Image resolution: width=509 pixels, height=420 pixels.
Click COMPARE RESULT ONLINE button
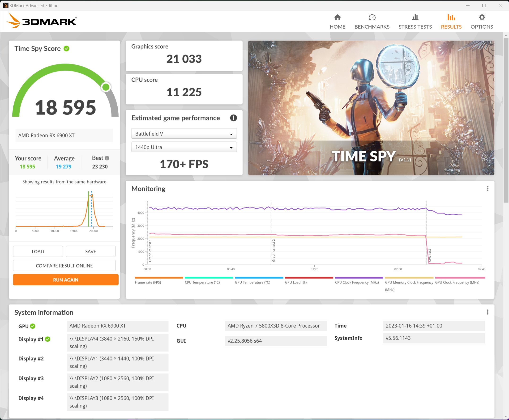click(x=64, y=266)
